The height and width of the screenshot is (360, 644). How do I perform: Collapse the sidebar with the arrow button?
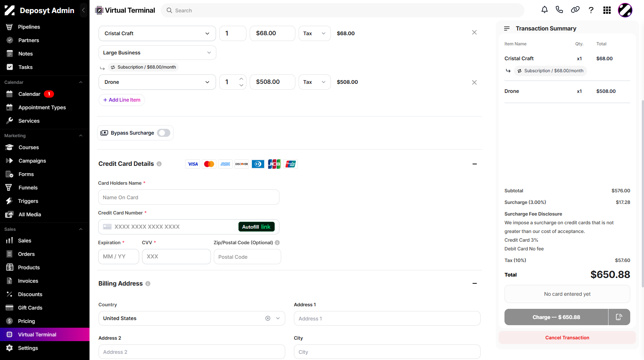tap(84, 10)
